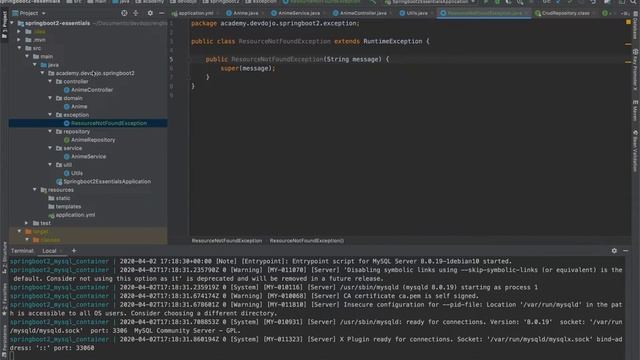
Task: Collapse the target folder arrow
Action: pos(19,231)
